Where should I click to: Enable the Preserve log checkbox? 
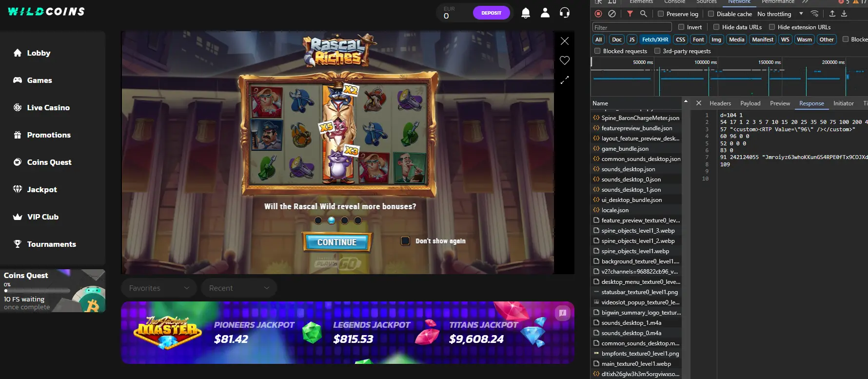[661, 14]
